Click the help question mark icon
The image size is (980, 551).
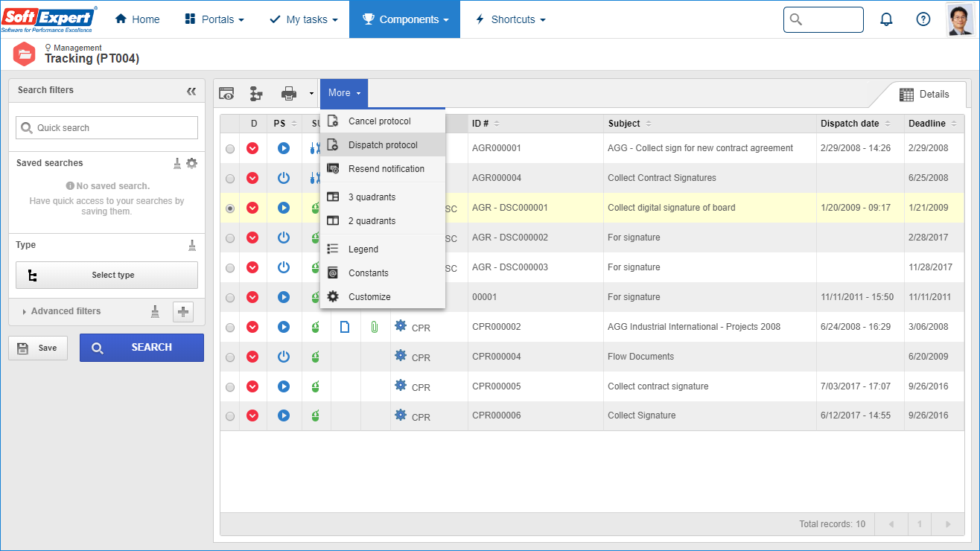coord(923,19)
